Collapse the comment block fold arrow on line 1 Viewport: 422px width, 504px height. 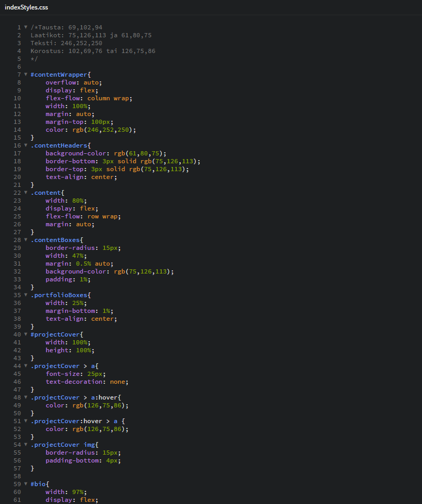26,27
